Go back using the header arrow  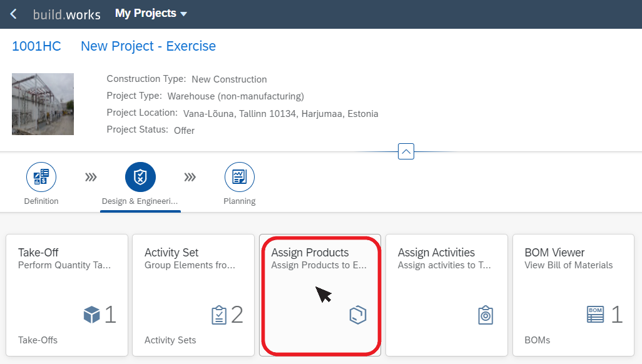coord(14,14)
